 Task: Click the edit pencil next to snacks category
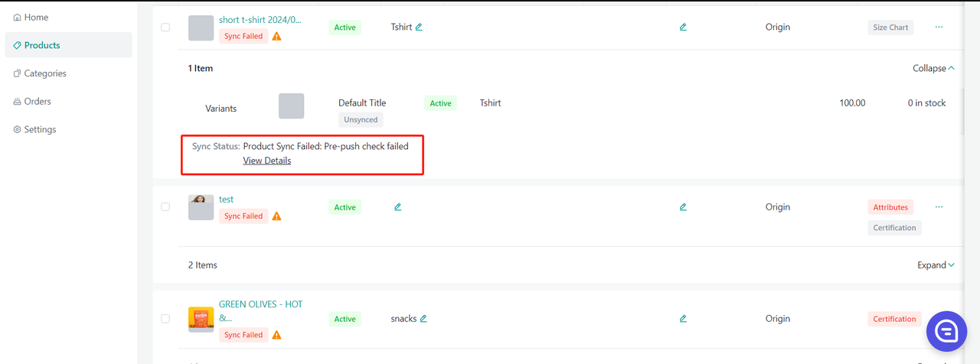[x=423, y=319]
